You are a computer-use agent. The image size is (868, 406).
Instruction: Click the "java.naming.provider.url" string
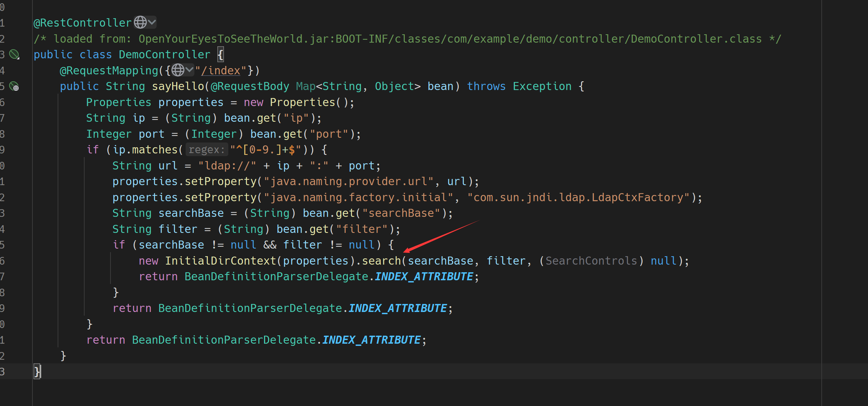(x=349, y=181)
